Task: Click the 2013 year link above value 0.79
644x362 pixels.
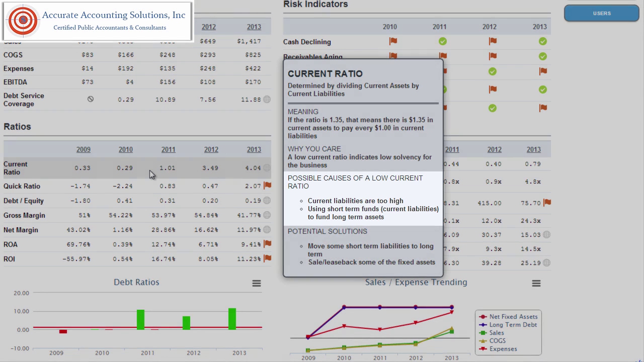Action: (534, 149)
